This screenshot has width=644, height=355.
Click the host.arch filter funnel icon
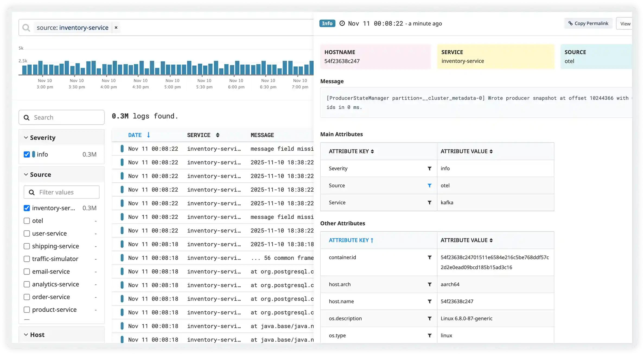click(x=429, y=285)
